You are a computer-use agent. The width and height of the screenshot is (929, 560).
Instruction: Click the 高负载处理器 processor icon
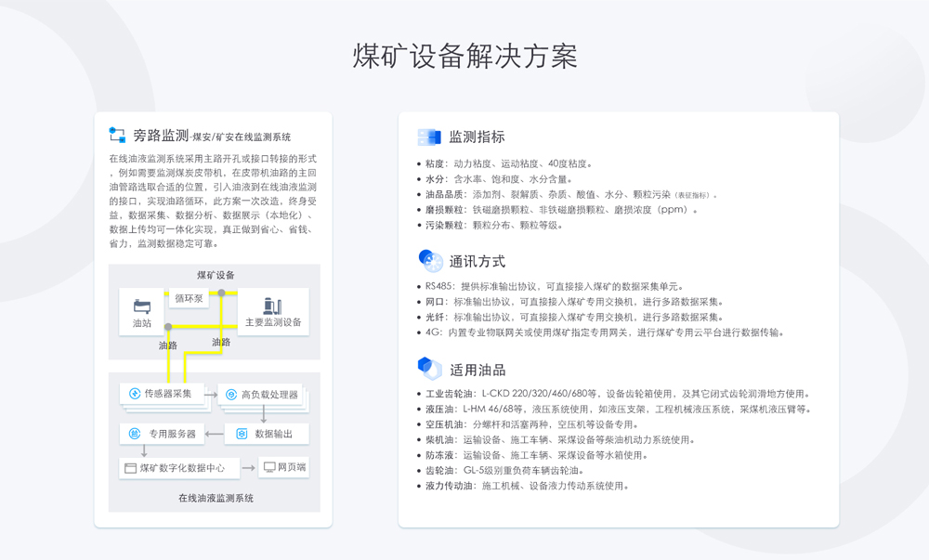click(x=230, y=395)
